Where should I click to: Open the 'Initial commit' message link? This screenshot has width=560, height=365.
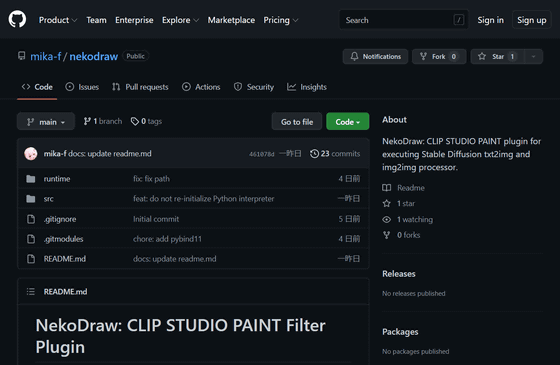(156, 219)
